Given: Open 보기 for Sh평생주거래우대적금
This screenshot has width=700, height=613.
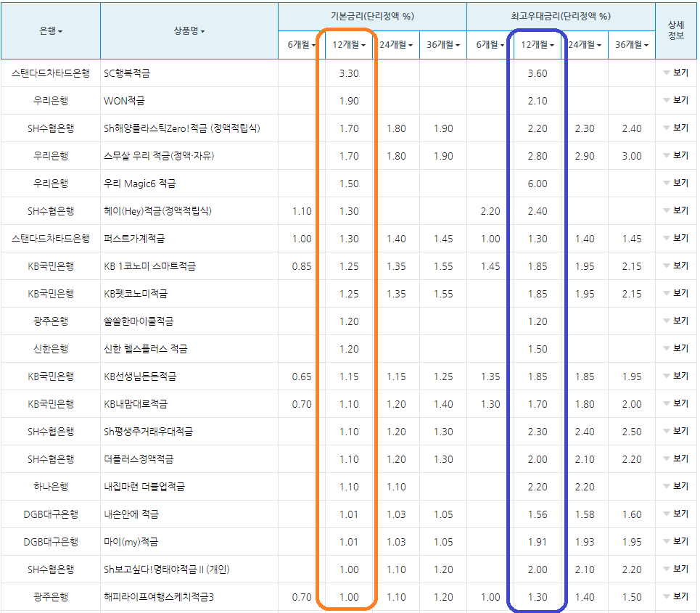Looking at the screenshot, I should [676, 432].
